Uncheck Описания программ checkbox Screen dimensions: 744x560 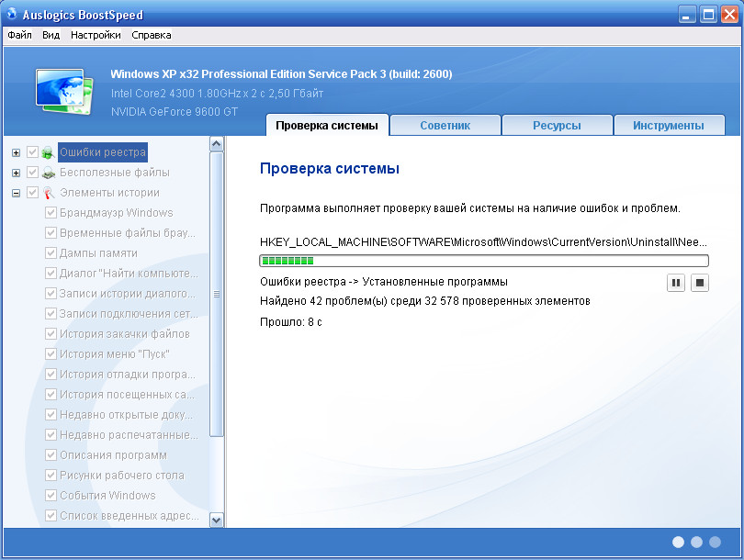tap(51, 455)
